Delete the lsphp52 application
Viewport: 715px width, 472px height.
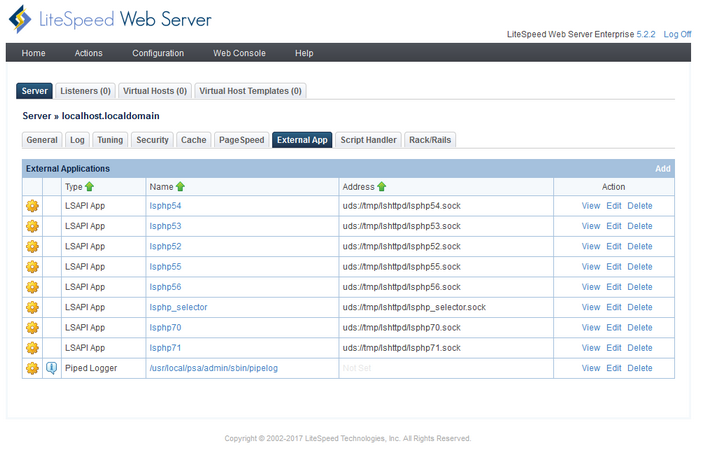(x=640, y=247)
